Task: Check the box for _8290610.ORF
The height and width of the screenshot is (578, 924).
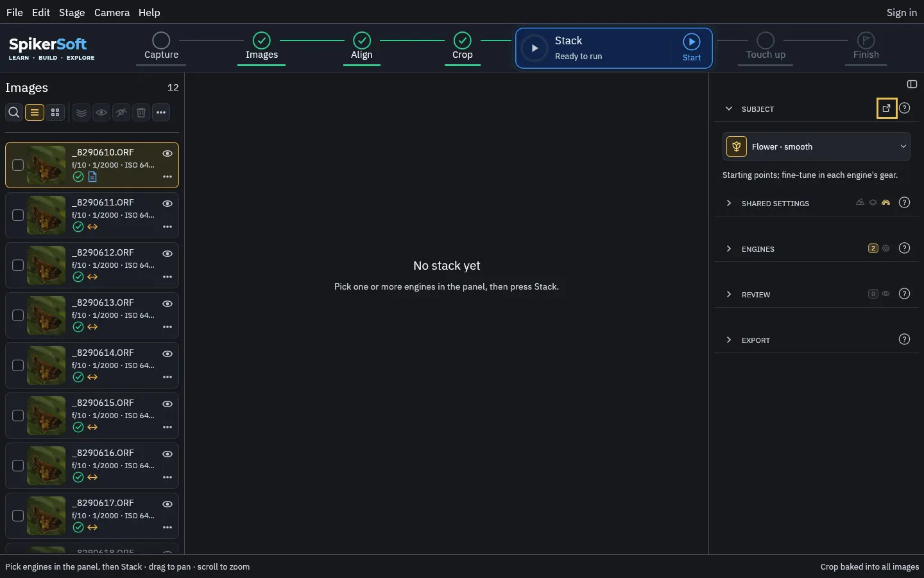Action: pyautogui.click(x=18, y=165)
